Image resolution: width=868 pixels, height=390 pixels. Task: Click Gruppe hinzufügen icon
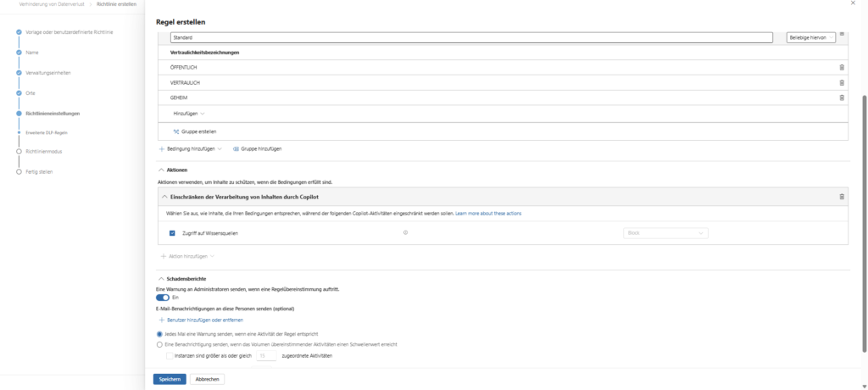[x=236, y=148]
